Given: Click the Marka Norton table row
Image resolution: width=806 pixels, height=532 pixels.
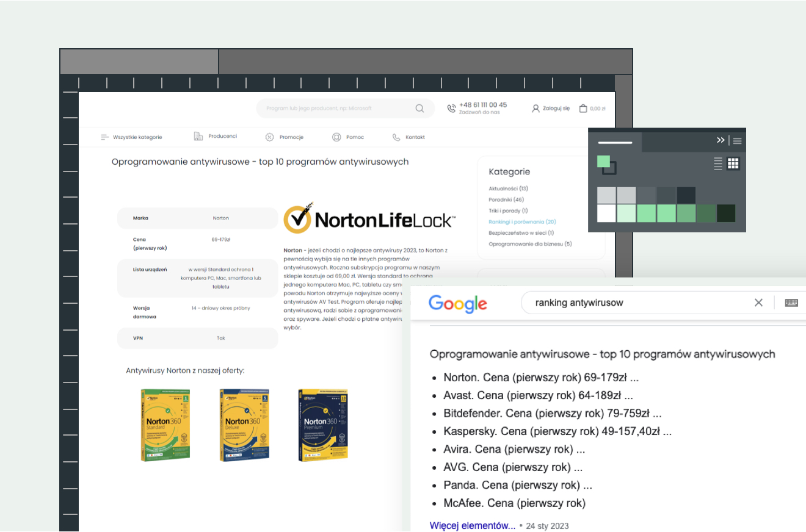Looking at the screenshot, I should pos(197,218).
